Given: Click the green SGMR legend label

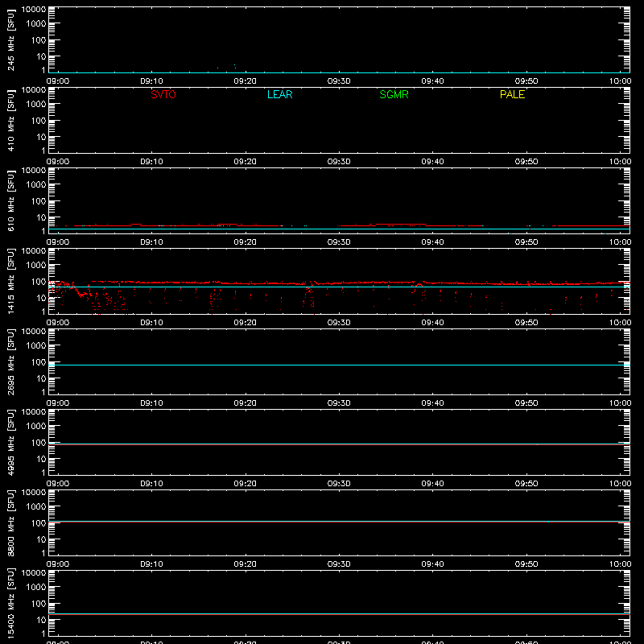Looking at the screenshot, I should click(x=394, y=94).
